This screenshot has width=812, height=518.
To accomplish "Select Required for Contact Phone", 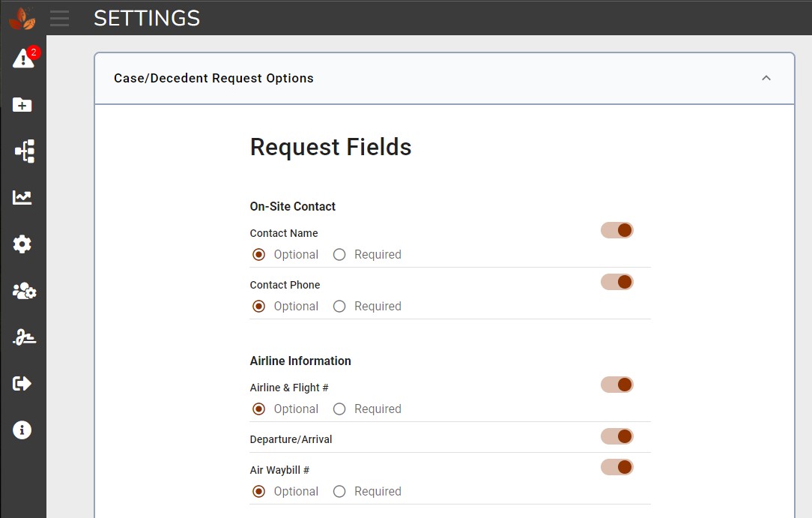I will click(x=339, y=306).
